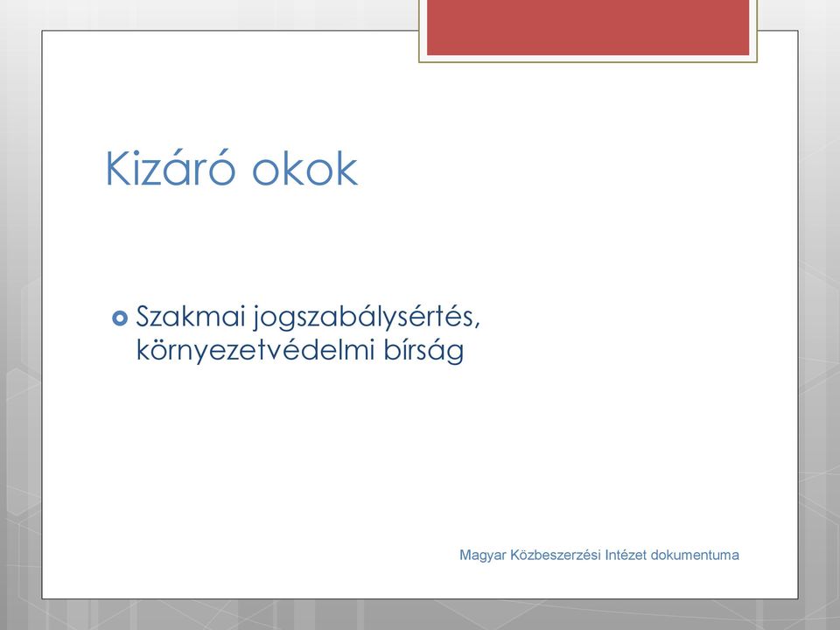Click the footer text 'Magyar Közbeszerzési Intézet dokumentuma'
Image resolution: width=840 pixels, height=630 pixels.
tap(598, 555)
